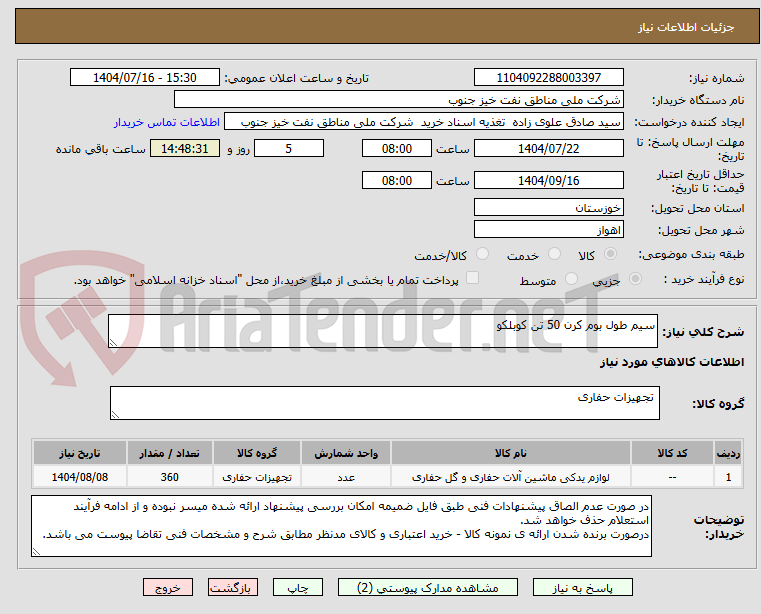Select the خدمت radio button

pos(554,254)
